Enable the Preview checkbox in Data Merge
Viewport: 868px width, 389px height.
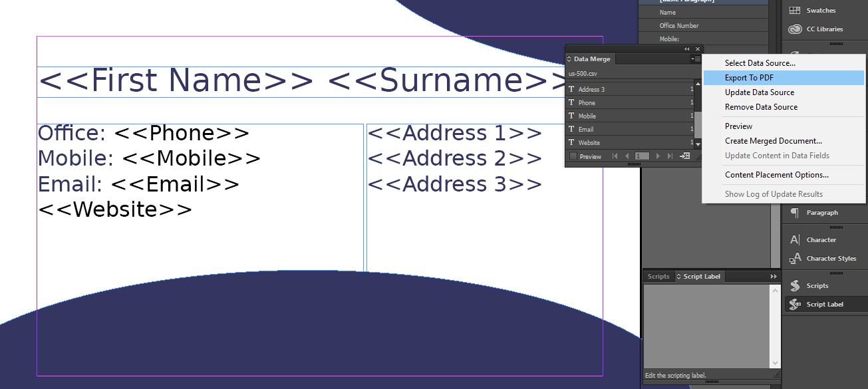click(573, 156)
